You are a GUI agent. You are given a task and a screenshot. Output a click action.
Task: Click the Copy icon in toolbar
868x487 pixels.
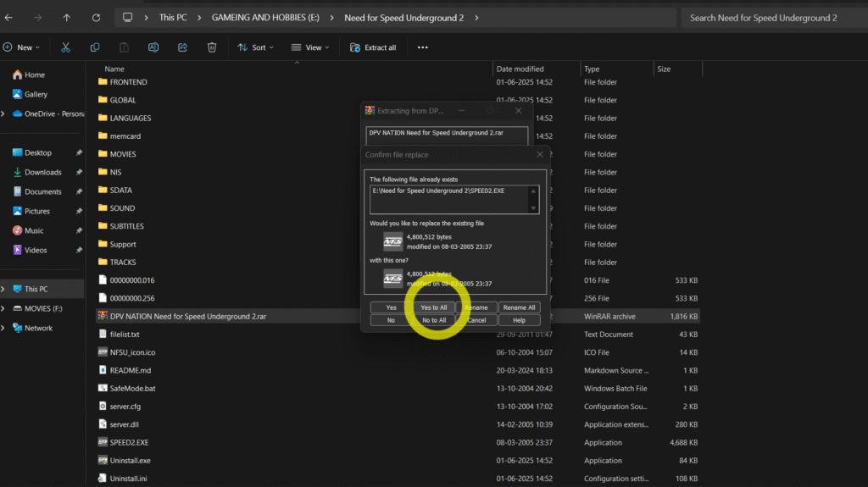95,47
